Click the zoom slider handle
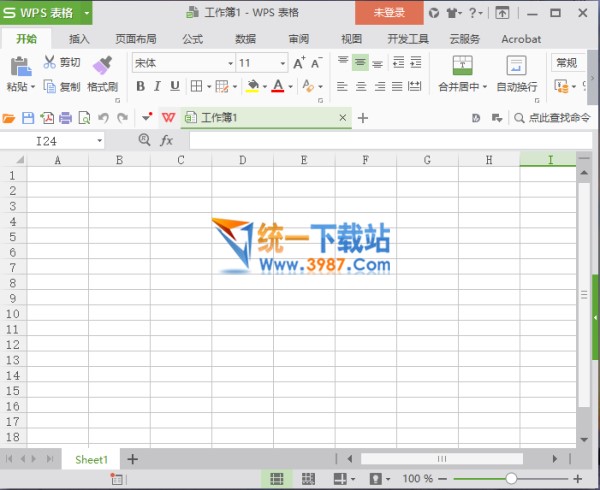The height and width of the screenshot is (490, 600). point(511,479)
